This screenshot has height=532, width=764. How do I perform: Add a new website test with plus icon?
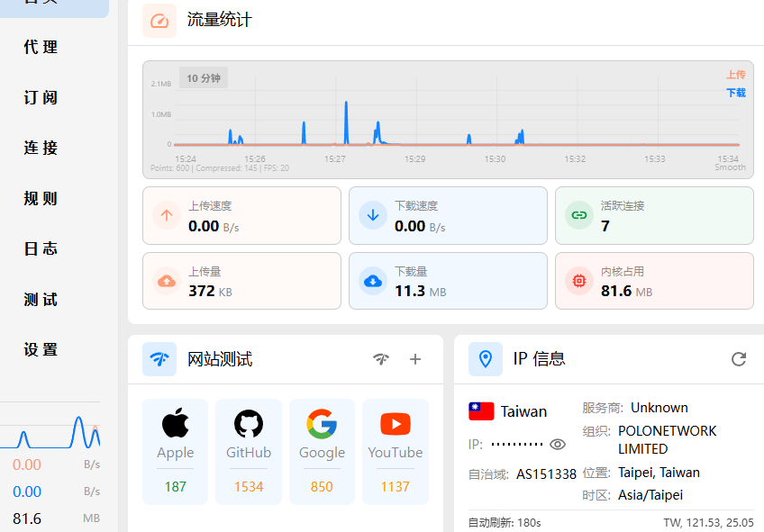click(415, 359)
